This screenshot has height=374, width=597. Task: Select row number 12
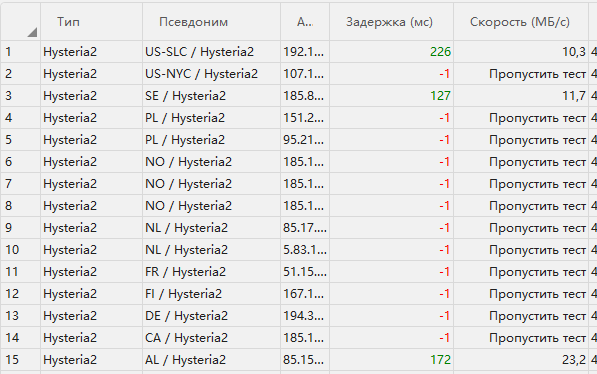coord(12,294)
